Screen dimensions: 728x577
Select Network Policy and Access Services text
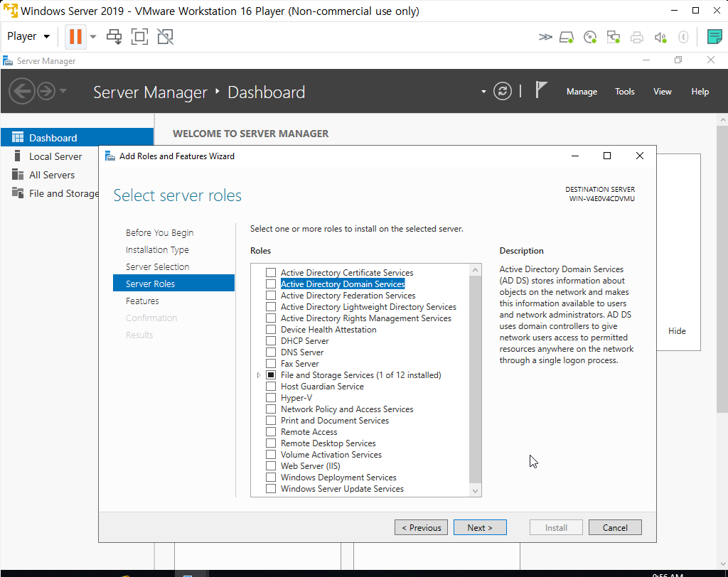[347, 409]
